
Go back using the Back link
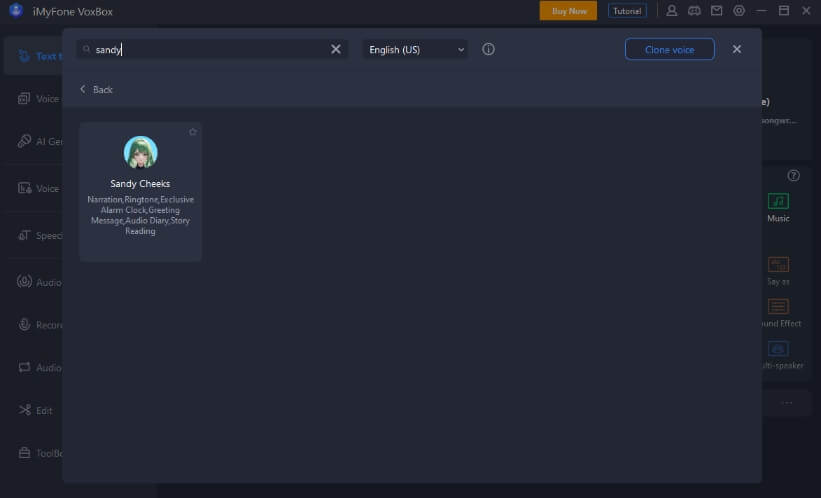click(97, 90)
